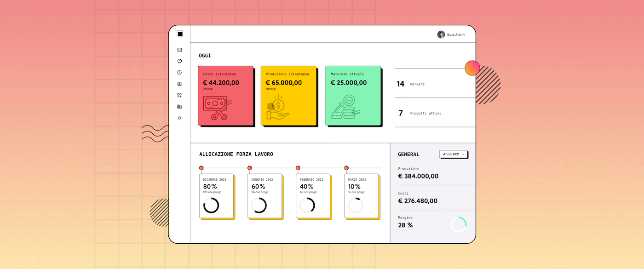Open the Anno 2021 year dropdown

pyautogui.click(x=453, y=155)
